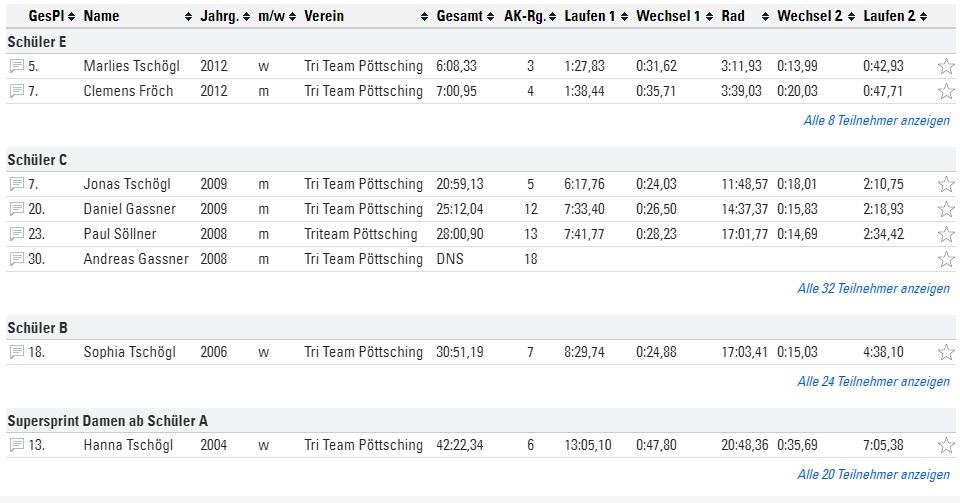Show all 24 Schüler B participants
Screen dimensions: 960x503
(x=874, y=381)
